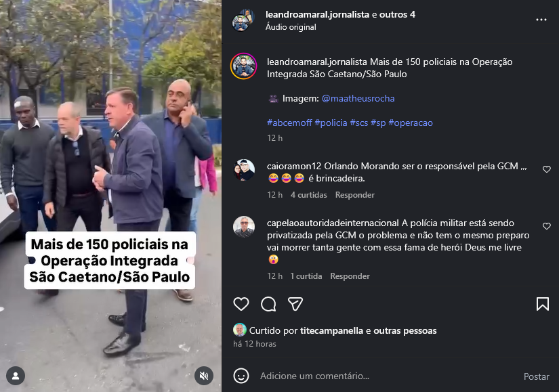Viewport: 559px width, 392px height.
Task: Reply to the capelaoautoridadeinternacional comment
Action: [x=350, y=276]
